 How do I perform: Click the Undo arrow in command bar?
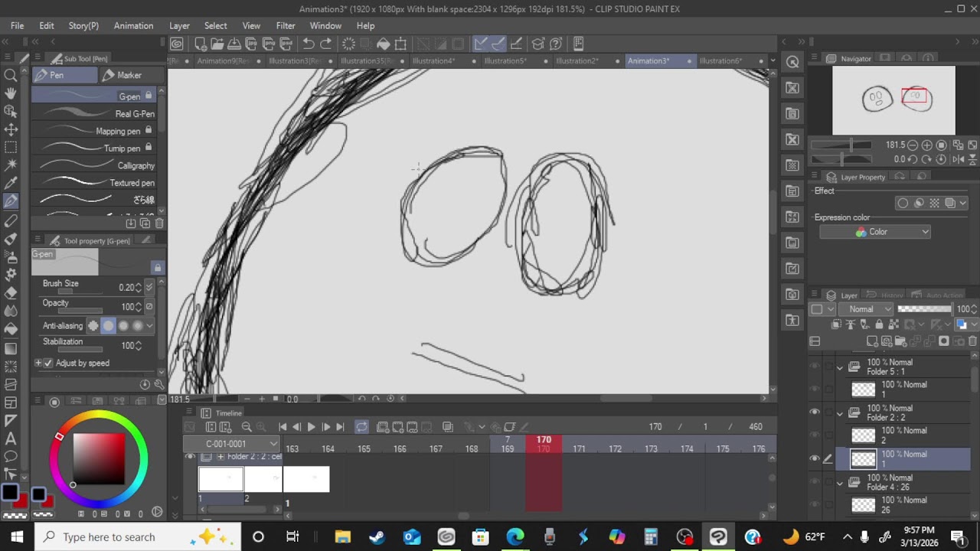[x=308, y=44]
